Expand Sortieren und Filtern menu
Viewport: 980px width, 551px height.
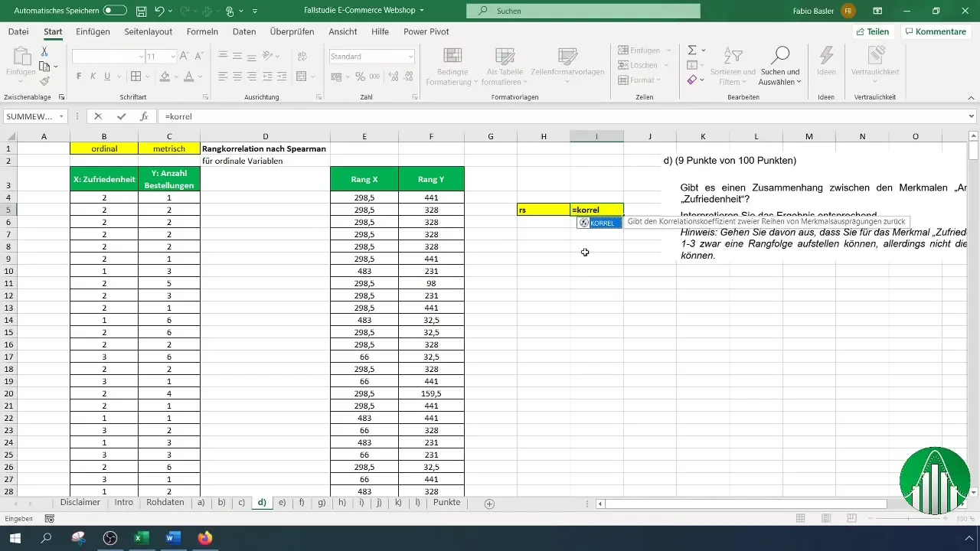(x=733, y=67)
